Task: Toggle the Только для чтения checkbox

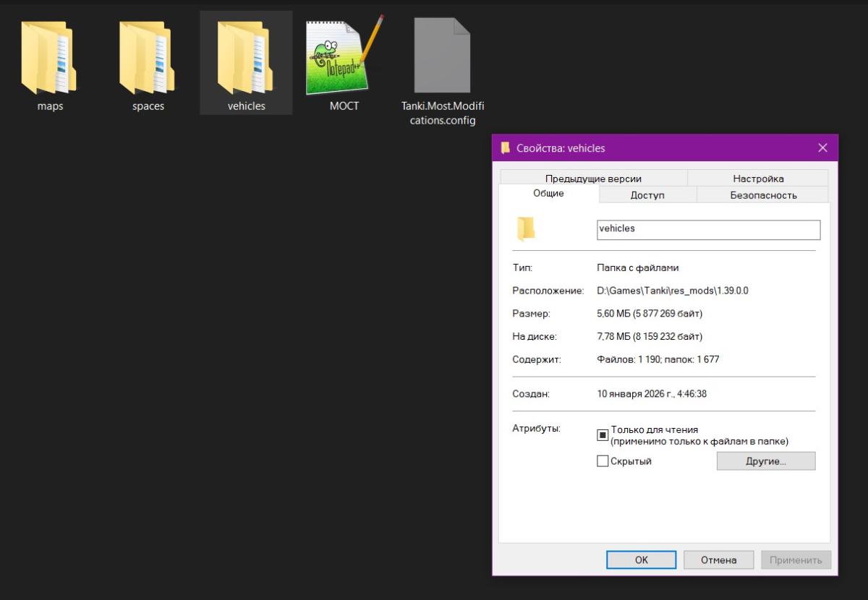Action: click(x=603, y=435)
